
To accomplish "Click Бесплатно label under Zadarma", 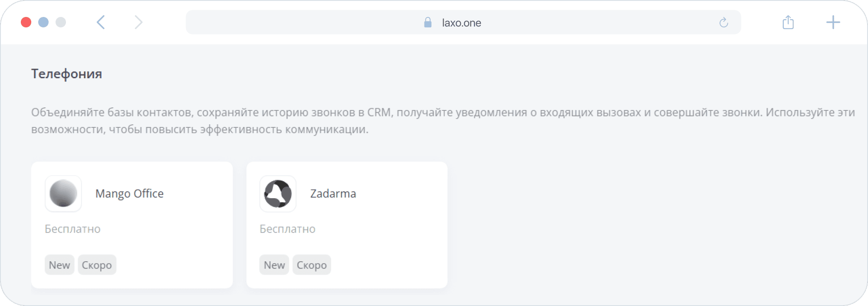I will (287, 229).
